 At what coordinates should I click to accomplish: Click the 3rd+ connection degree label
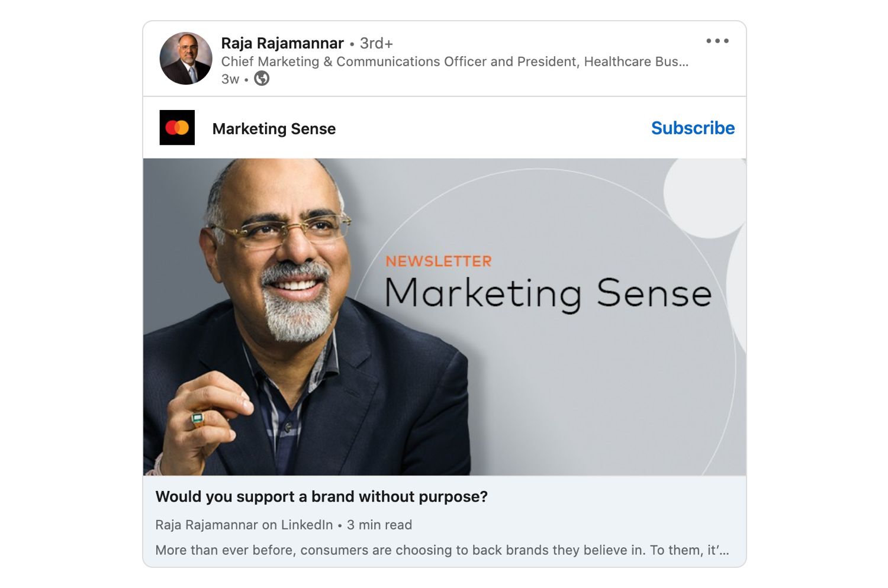point(377,43)
